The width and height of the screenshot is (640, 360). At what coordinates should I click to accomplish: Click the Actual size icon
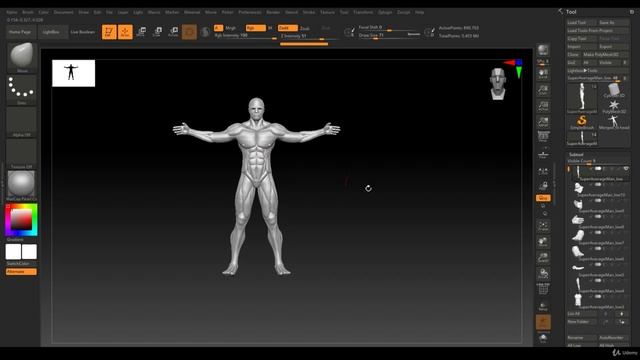tap(543, 106)
